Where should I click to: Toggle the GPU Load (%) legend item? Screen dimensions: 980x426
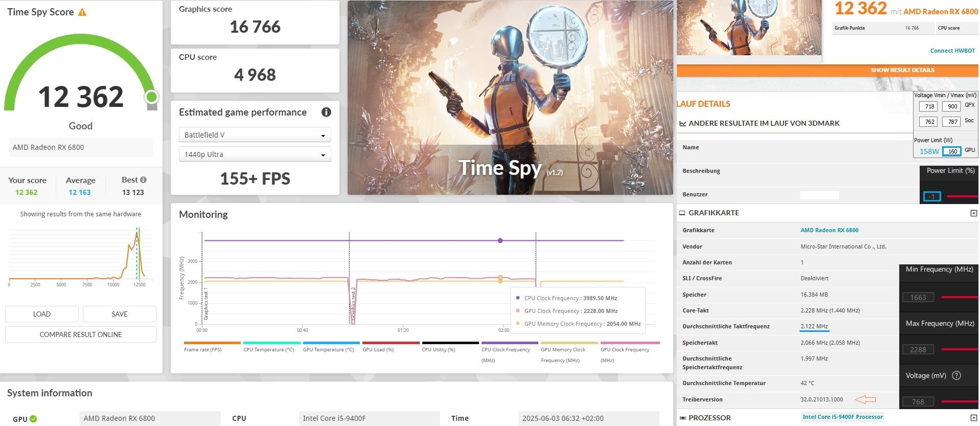coord(391,347)
